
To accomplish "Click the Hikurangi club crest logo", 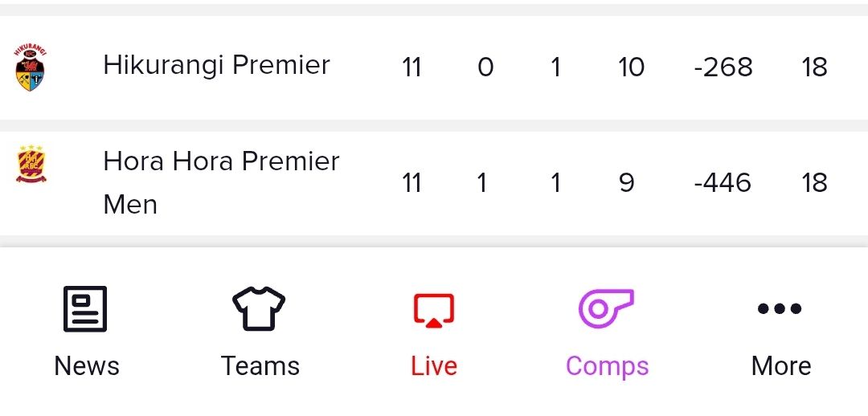I will click(31, 67).
